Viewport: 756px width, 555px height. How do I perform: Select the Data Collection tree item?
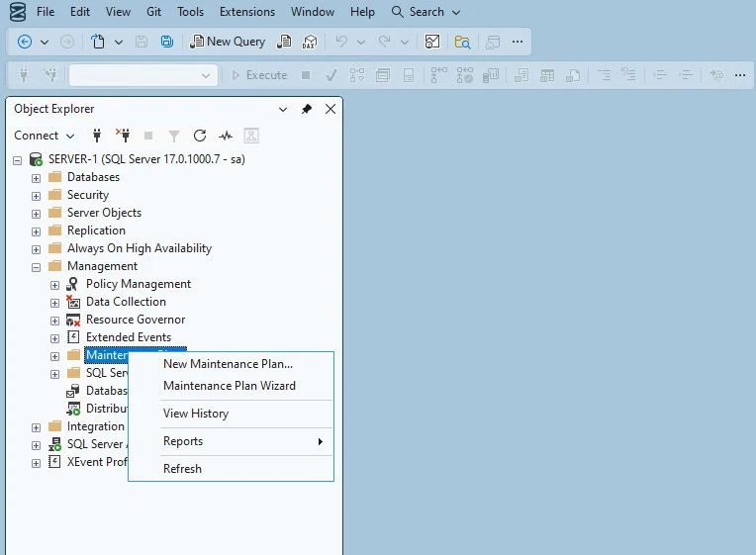(126, 302)
